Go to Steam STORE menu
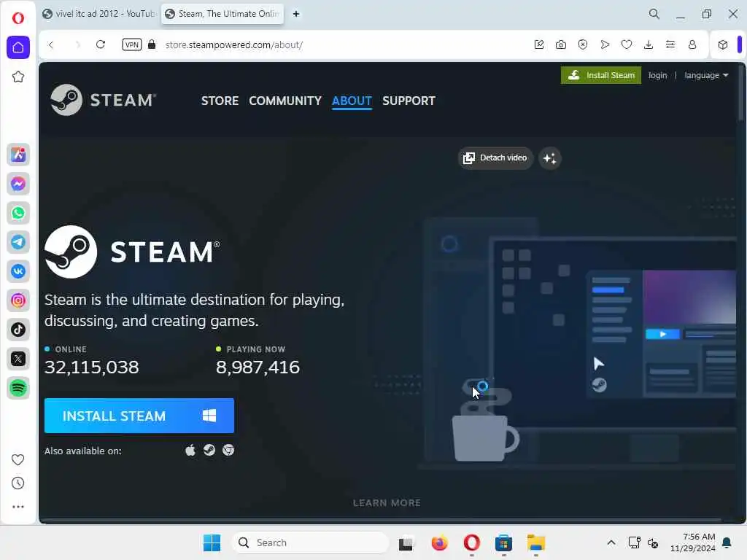The width and height of the screenshot is (747, 560). [x=220, y=101]
